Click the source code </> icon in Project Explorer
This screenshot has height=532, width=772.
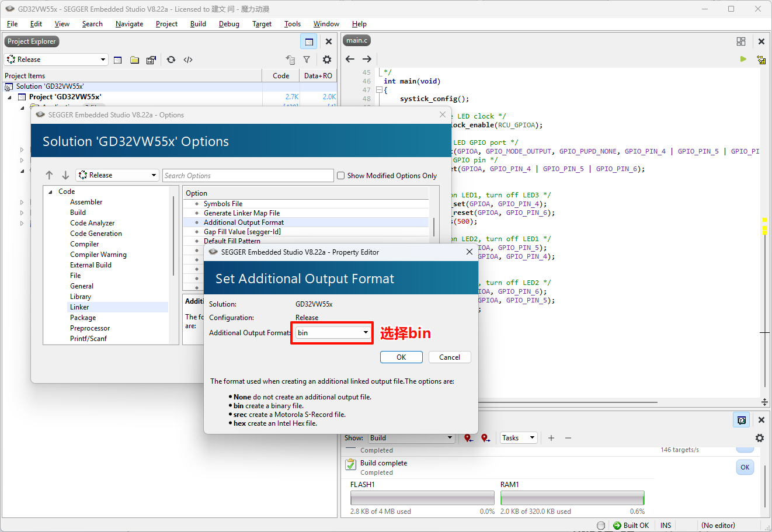188,60
